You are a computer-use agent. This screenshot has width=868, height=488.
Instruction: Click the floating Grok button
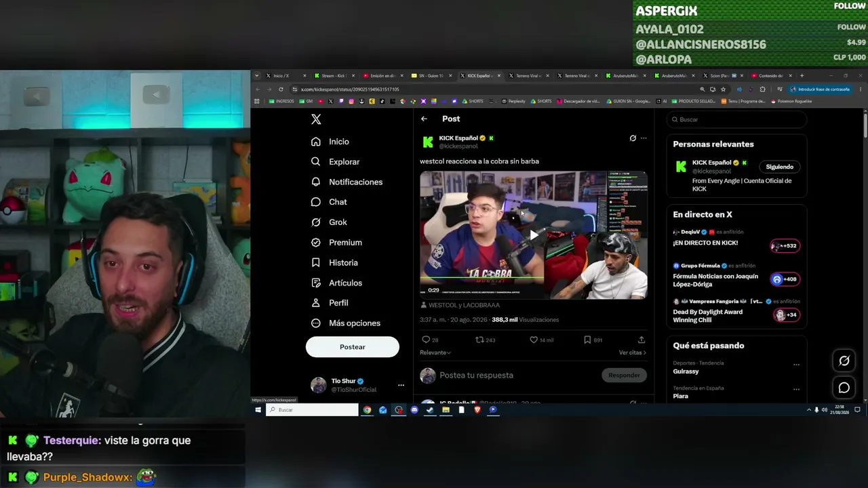coord(844,361)
